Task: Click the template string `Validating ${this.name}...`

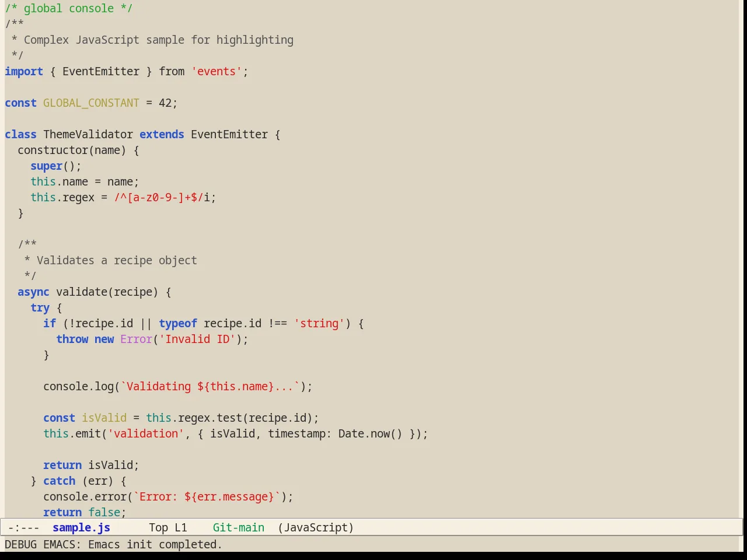Action: tap(210, 386)
